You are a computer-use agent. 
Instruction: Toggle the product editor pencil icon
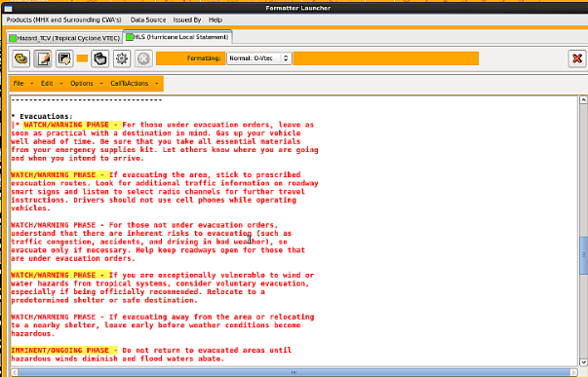(43, 58)
